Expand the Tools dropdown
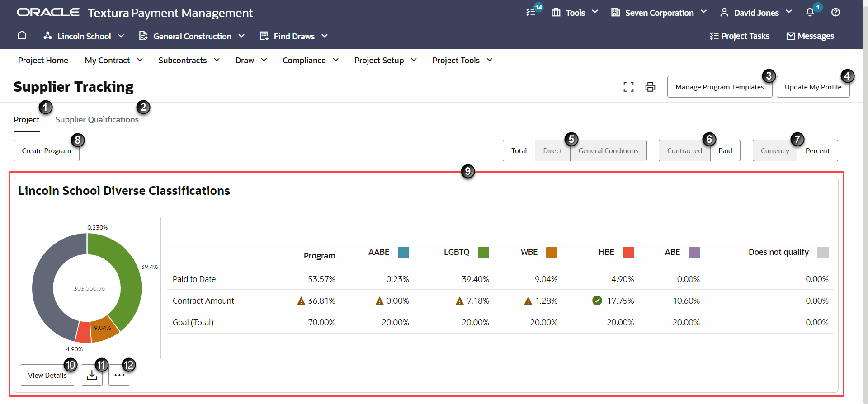868x404 pixels. click(x=595, y=12)
